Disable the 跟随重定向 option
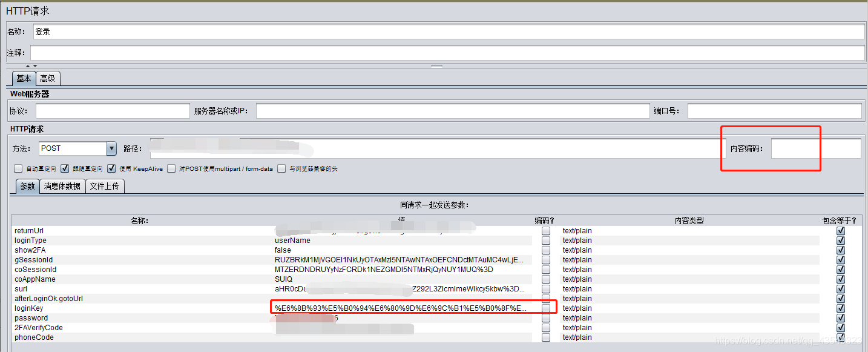Screen dimensions: 868x352 tap(65, 168)
